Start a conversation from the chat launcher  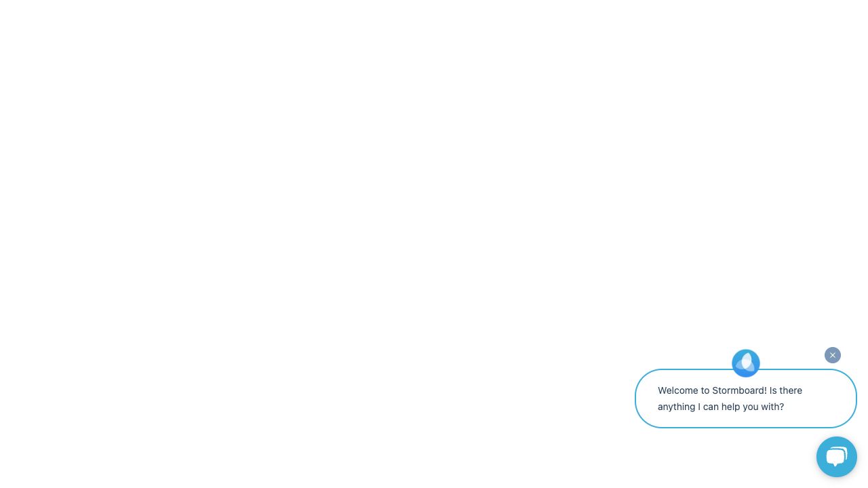pos(836,457)
